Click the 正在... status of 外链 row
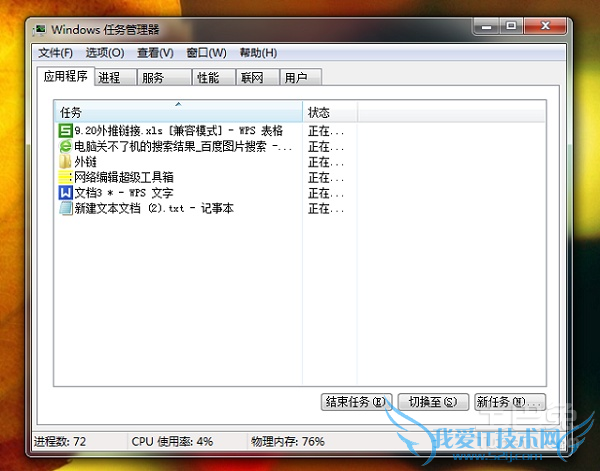 pyautogui.click(x=326, y=162)
